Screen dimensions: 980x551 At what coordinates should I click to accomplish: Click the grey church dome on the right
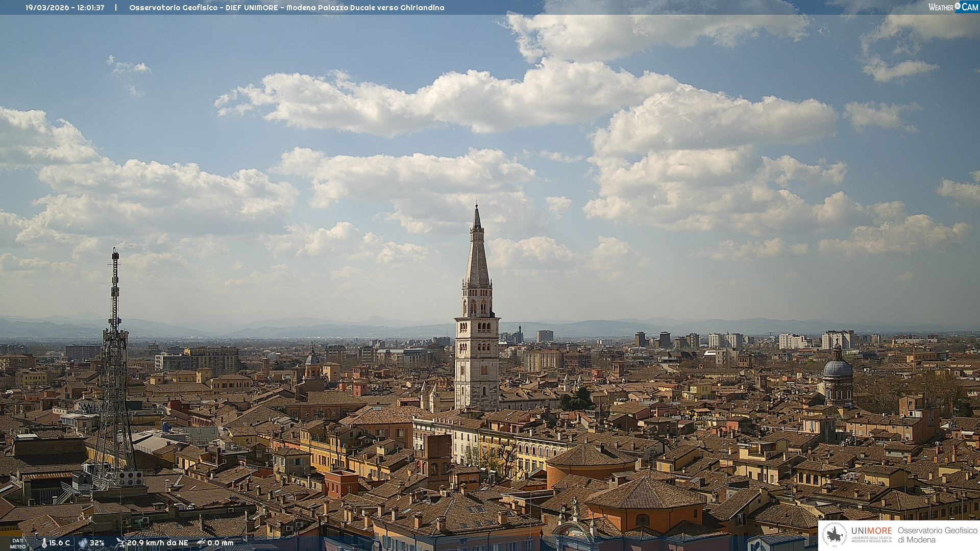(838, 367)
